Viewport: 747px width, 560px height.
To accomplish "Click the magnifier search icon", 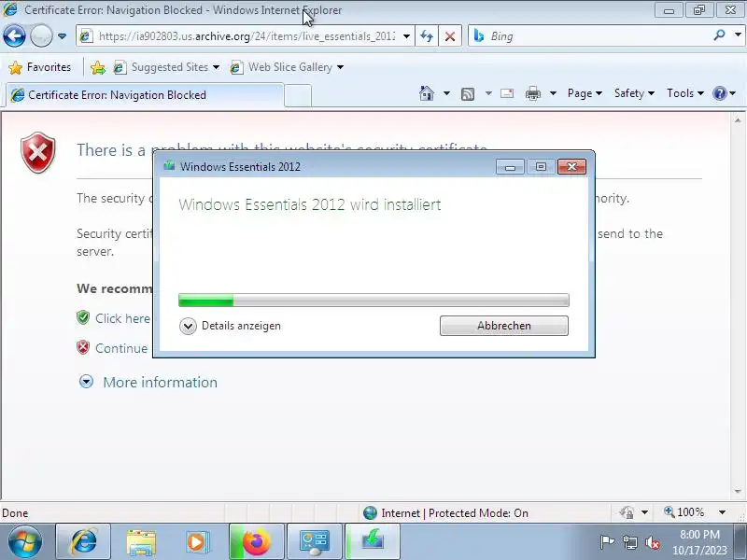I will coord(719,35).
